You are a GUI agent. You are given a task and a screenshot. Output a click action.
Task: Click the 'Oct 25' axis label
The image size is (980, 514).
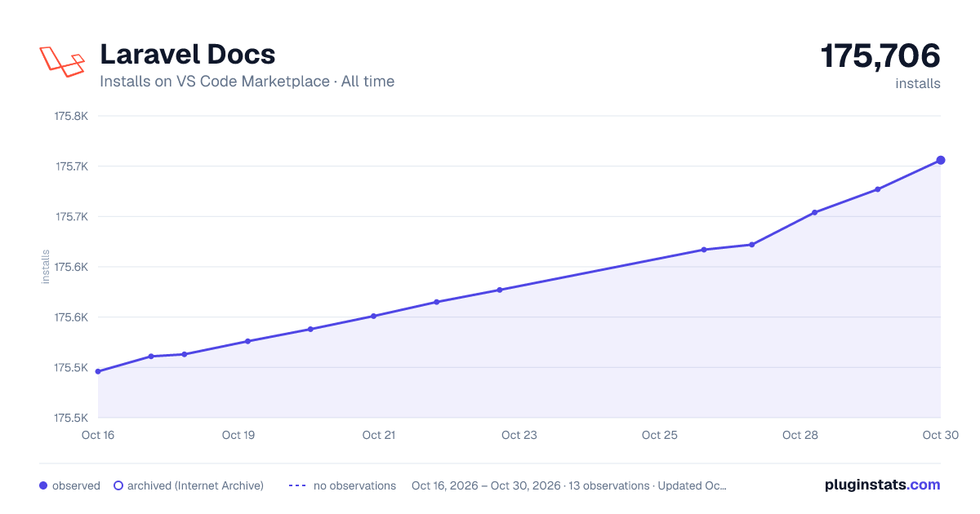coord(660,435)
